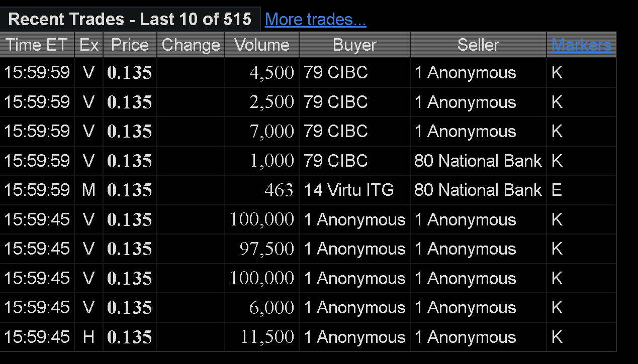
Task: Open the More trades link
Action: tap(315, 20)
